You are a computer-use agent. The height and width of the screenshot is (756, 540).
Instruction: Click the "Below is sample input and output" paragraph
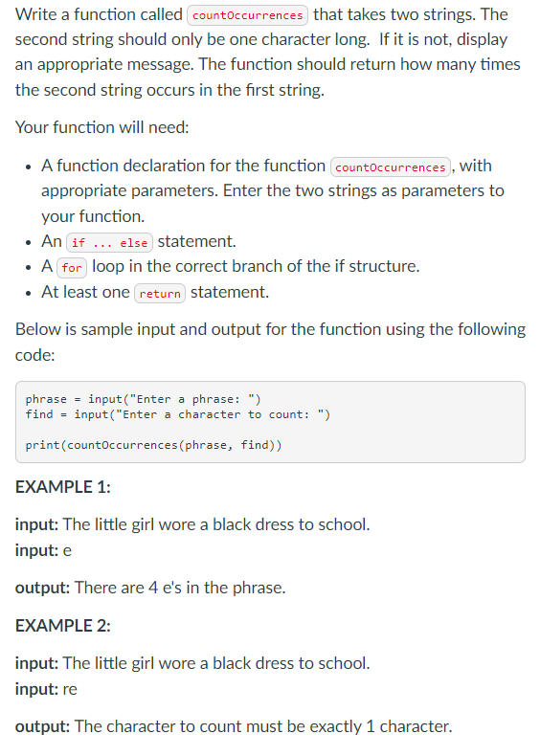click(270, 342)
